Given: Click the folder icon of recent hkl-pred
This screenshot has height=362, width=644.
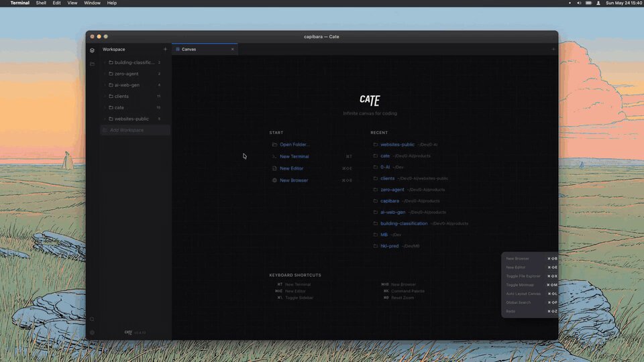Looking at the screenshot, I should click(x=376, y=246).
